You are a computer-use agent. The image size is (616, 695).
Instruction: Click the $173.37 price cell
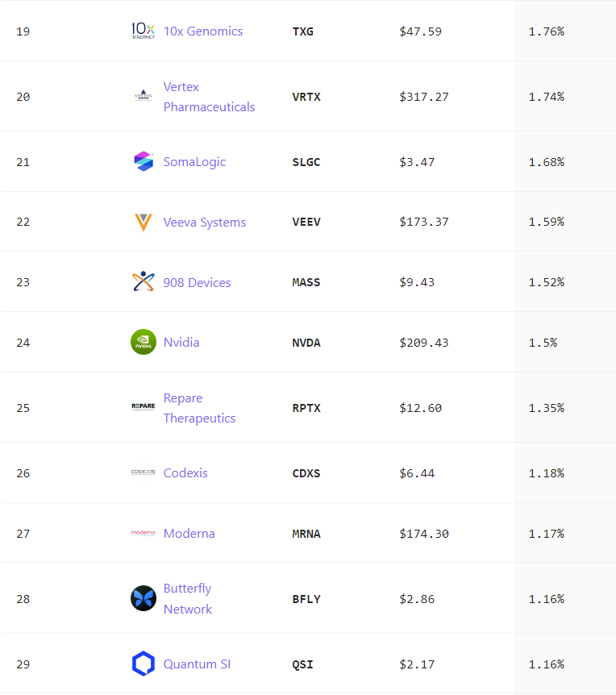(x=424, y=222)
